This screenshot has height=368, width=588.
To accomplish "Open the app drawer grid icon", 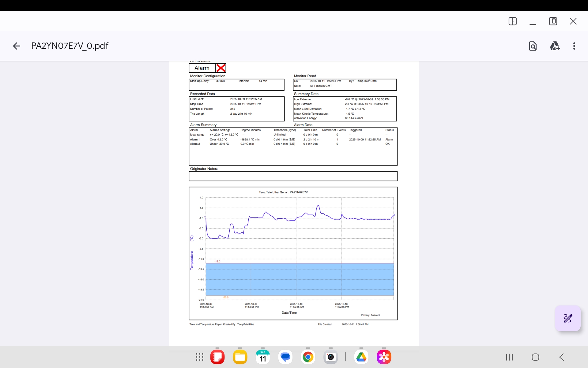I will (200, 357).
